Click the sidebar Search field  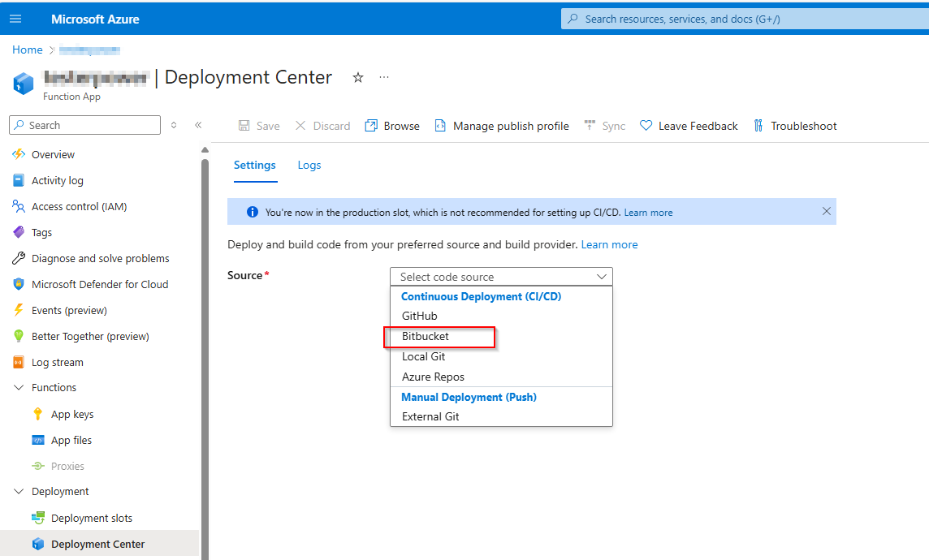84,125
